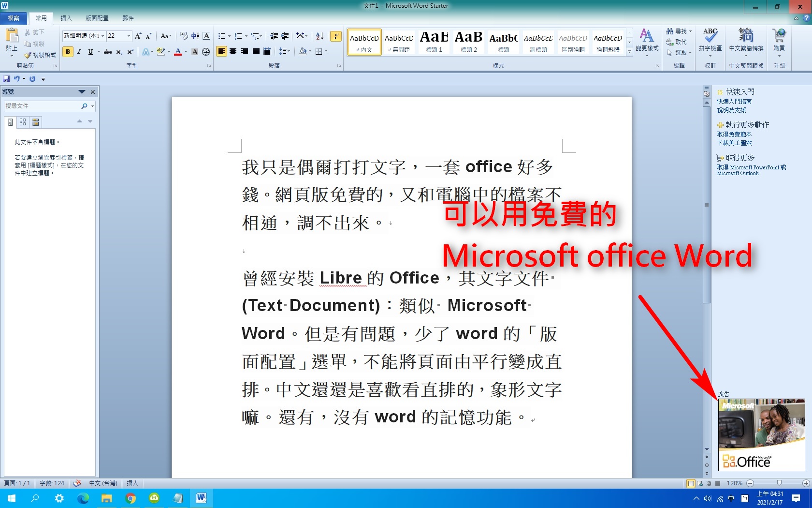Screen dimensions: 812x508
Task: Switch to the Insert (插入) tab
Action: point(66,18)
